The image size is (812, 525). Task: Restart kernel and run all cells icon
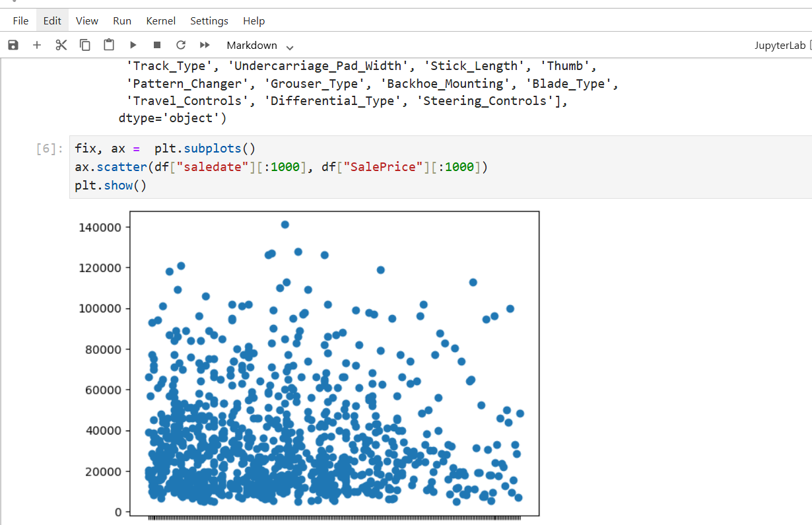point(205,45)
